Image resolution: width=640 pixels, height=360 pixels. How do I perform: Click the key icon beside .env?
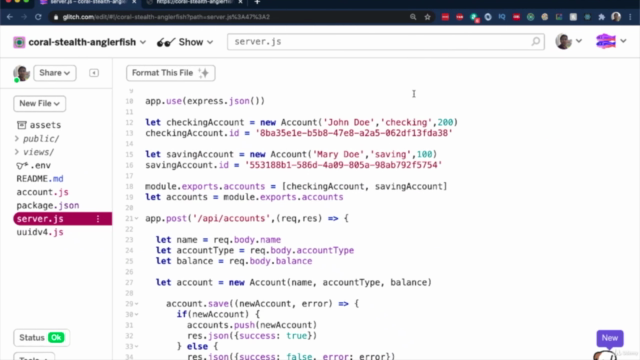[22, 166]
